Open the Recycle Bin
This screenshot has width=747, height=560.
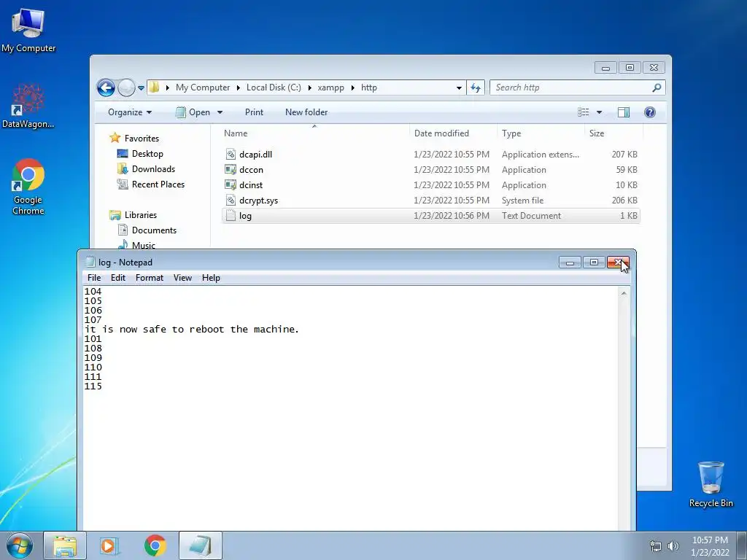click(711, 484)
